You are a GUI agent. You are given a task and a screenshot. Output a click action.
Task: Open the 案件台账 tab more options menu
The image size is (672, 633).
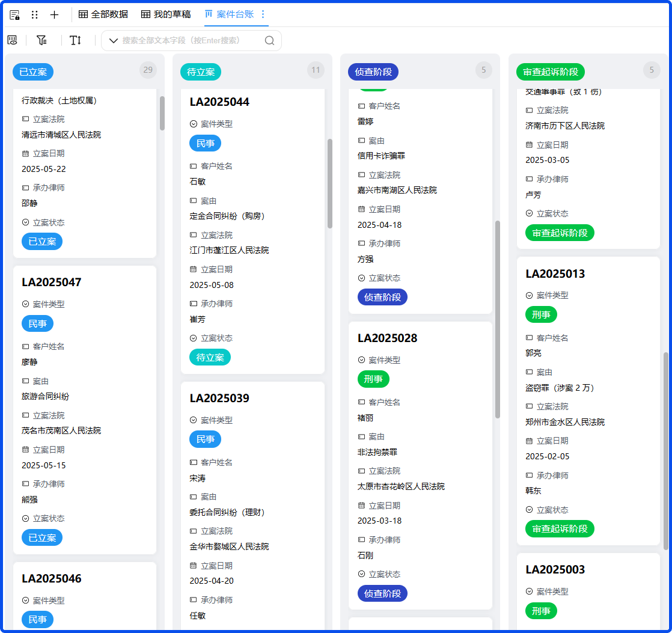point(263,14)
